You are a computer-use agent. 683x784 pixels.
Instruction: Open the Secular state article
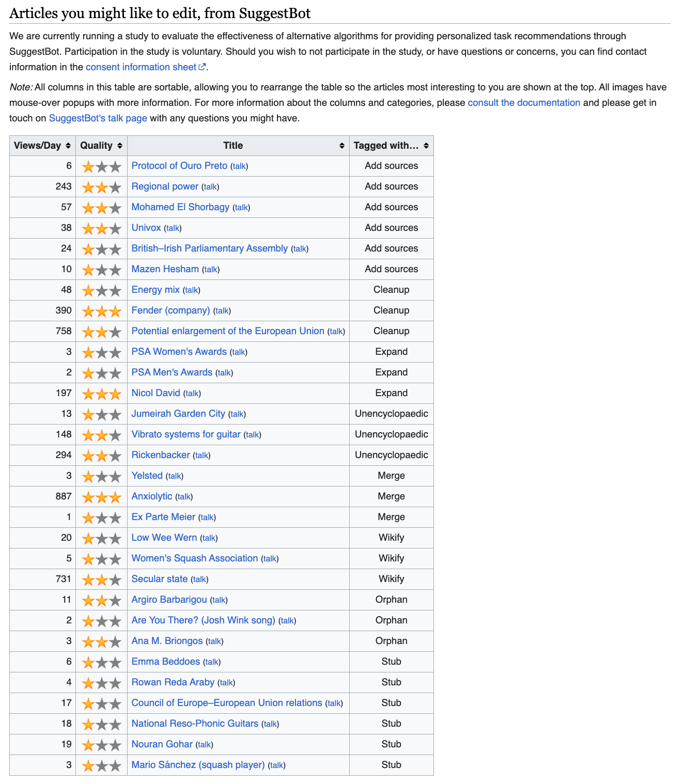[x=160, y=579]
